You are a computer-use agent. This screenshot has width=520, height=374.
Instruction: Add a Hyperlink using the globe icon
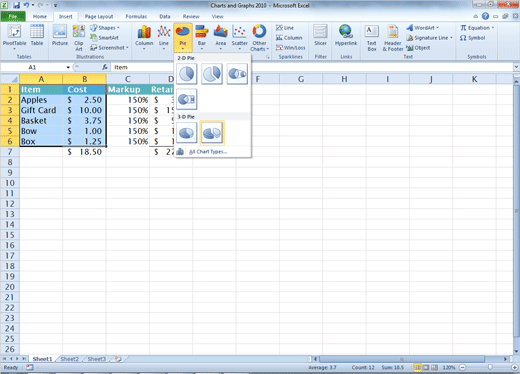tap(346, 36)
